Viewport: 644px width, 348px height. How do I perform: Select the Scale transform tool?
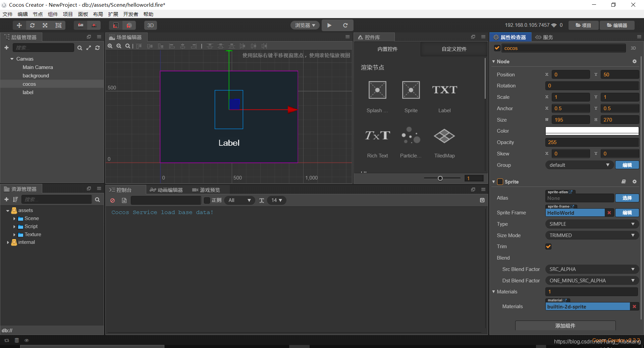(x=45, y=25)
